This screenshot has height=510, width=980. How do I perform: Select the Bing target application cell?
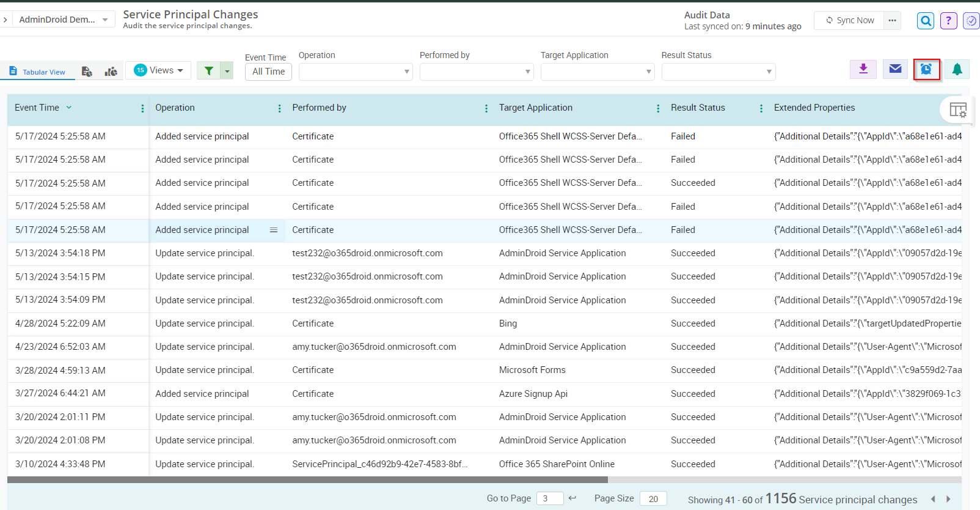[508, 323]
